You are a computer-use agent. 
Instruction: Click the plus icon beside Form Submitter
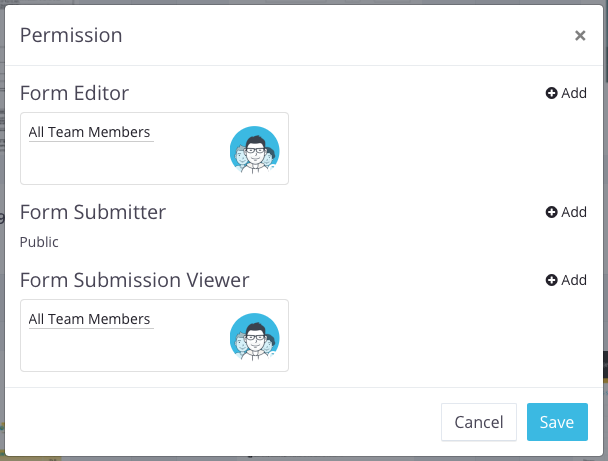[x=551, y=212]
